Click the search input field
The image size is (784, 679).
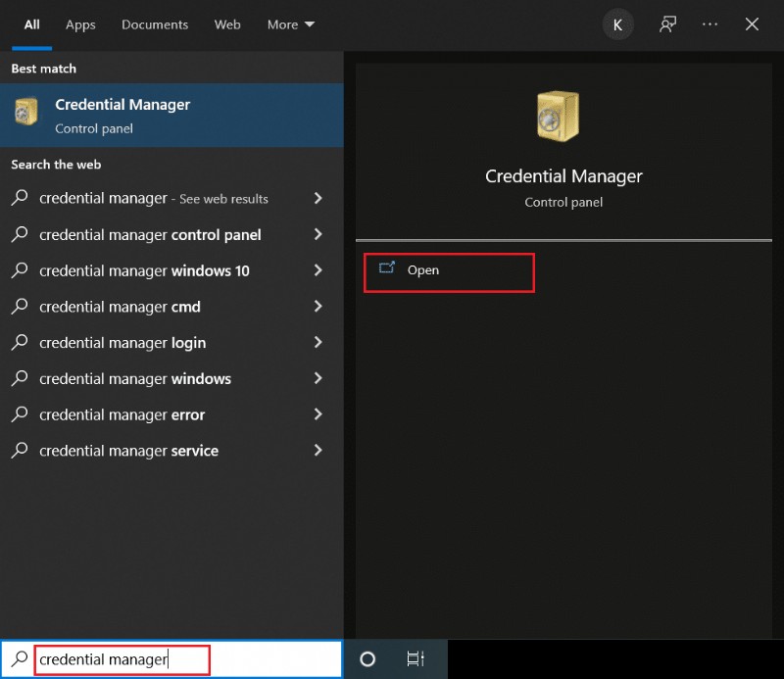click(x=122, y=658)
